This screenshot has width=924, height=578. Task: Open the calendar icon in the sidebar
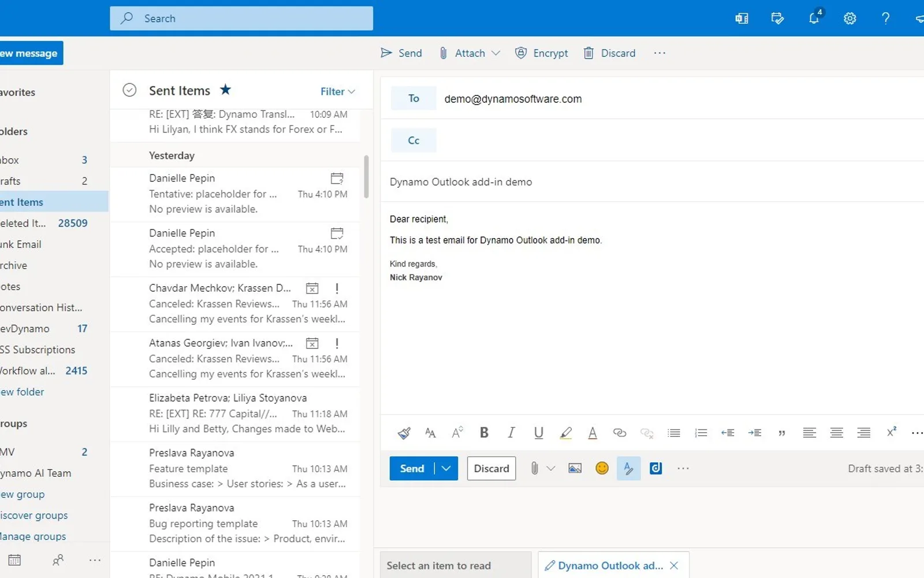15,560
